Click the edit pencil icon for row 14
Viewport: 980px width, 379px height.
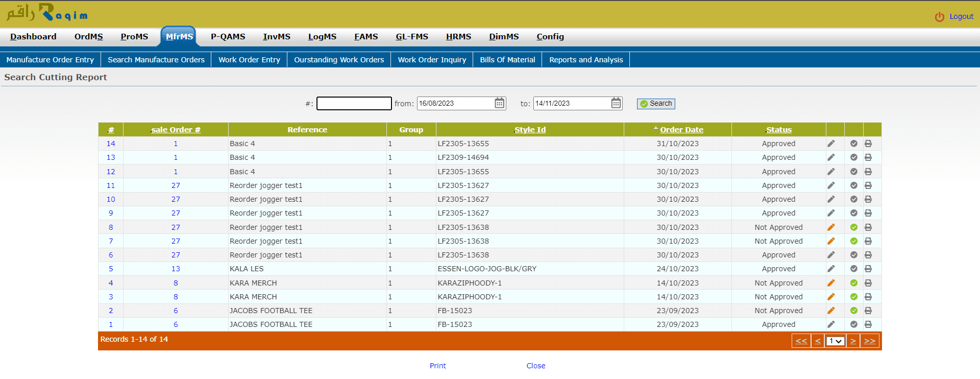tap(831, 144)
